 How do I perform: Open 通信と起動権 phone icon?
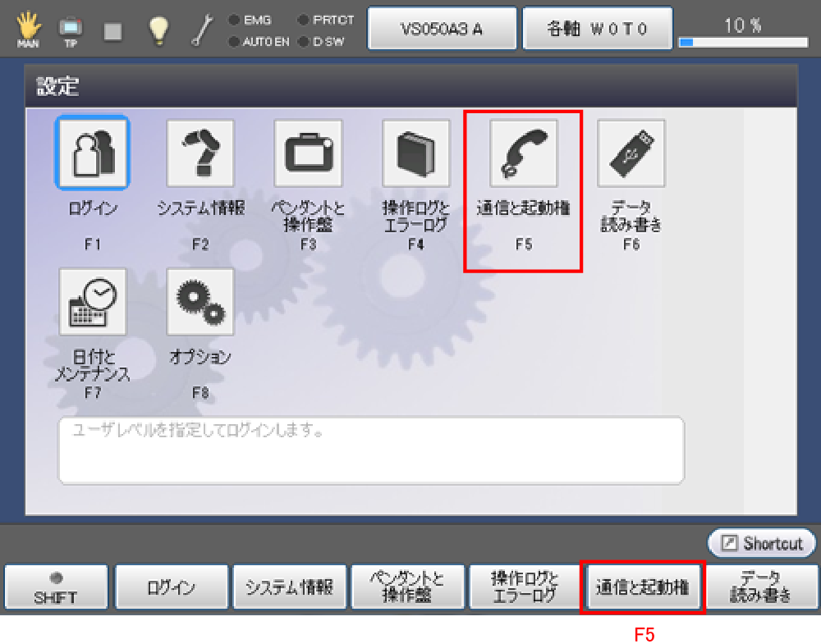(524, 153)
